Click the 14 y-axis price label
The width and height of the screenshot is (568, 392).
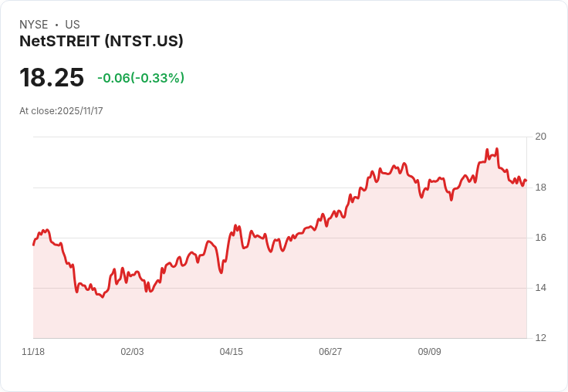[x=541, y=288]
